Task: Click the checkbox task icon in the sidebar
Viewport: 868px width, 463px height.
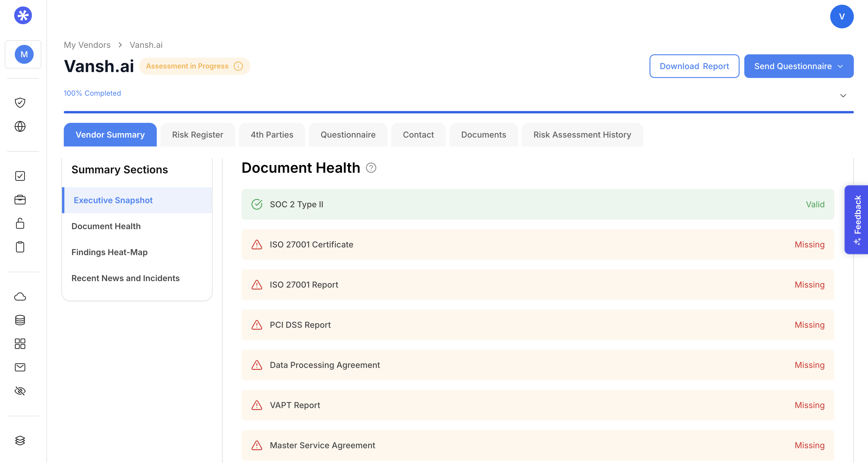Action: [x=20, y=176]
